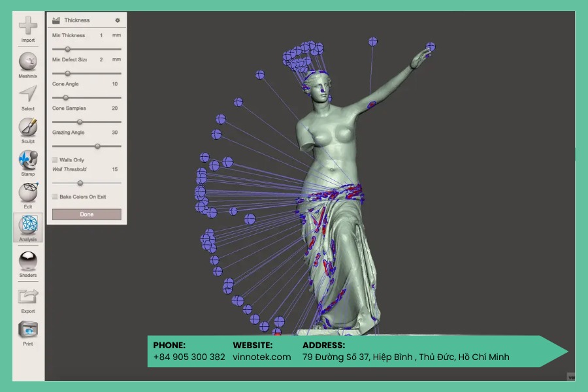Click the Min Defect Size slider handle
Viewport: 588px width, 392px height.
(x=67, y=74)
